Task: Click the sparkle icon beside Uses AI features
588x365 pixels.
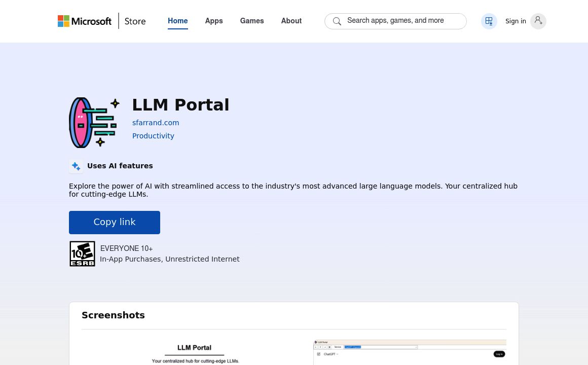Action: (x=76, y=166)
